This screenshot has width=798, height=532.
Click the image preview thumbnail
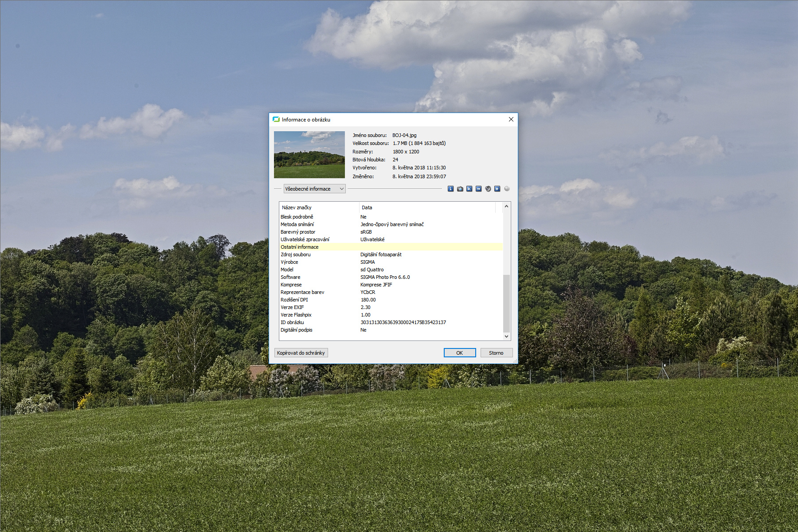[309, 155]
